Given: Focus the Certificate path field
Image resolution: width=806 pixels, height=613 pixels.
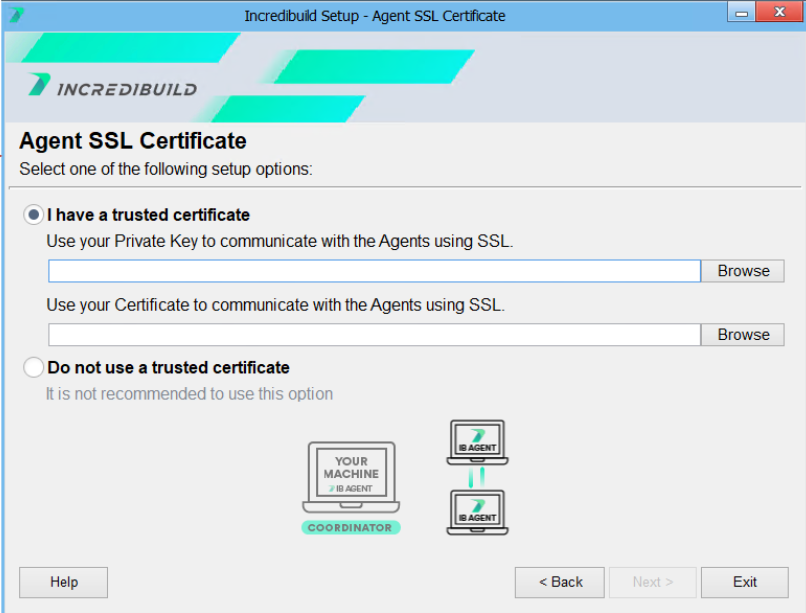Looking at the screenshot, I should [x=374, y=335].
